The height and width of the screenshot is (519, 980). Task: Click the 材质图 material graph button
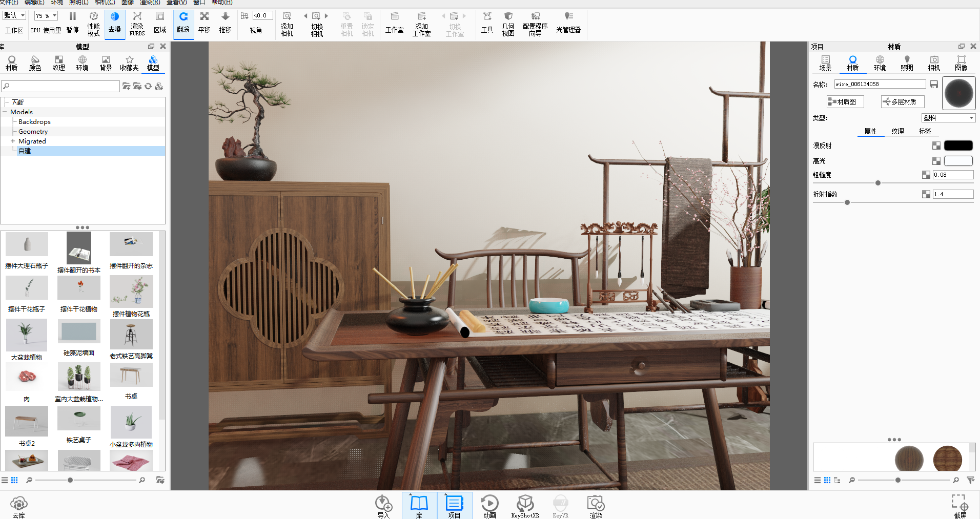point(845,102)
